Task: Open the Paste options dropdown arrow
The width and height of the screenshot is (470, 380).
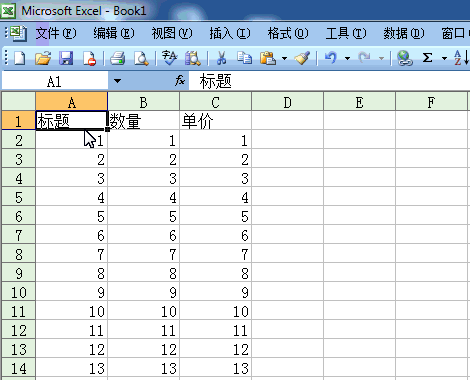Action: (x=284, y=59)
